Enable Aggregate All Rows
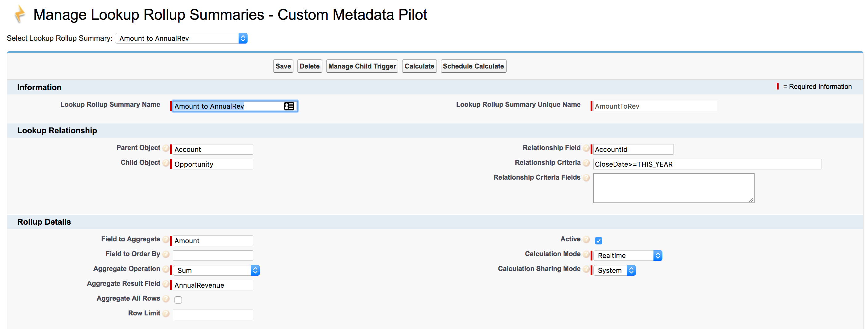This screenshot has height=329, width=868. [x=178, y=299]
